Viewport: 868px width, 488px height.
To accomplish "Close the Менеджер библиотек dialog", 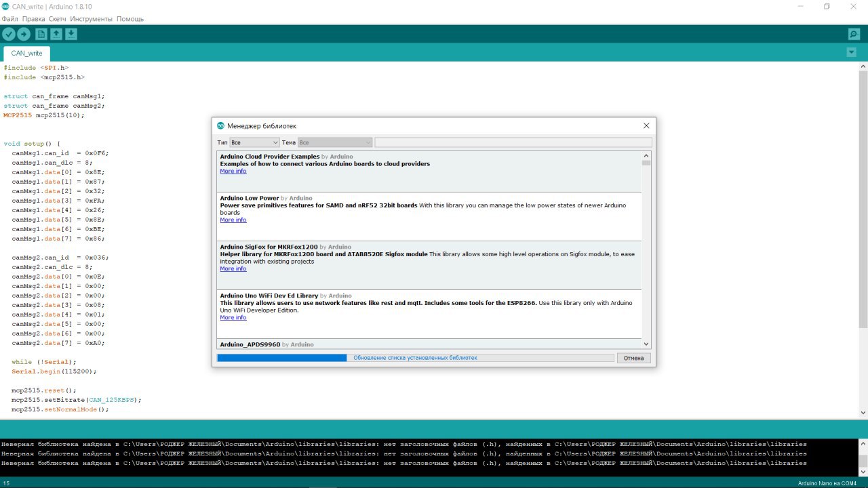I will coord(646,125).
